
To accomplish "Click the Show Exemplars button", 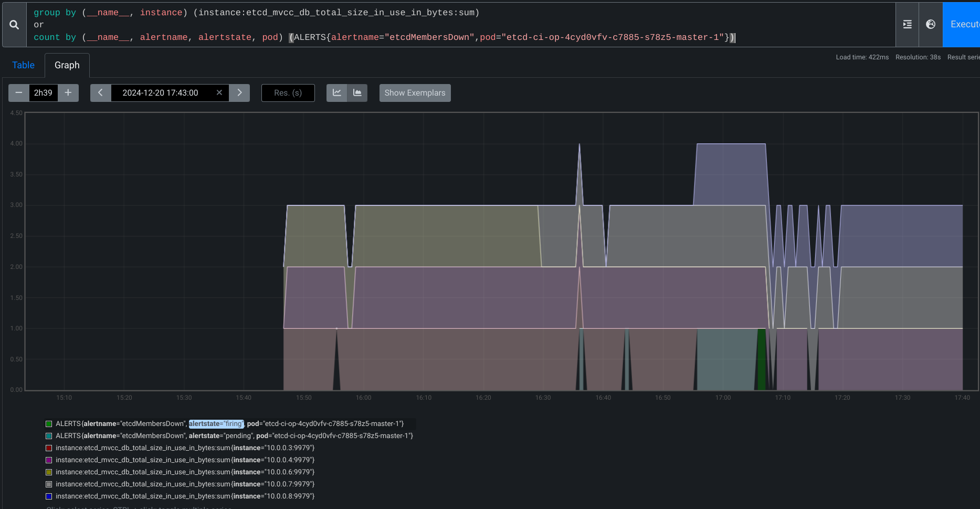I will 415,93.
